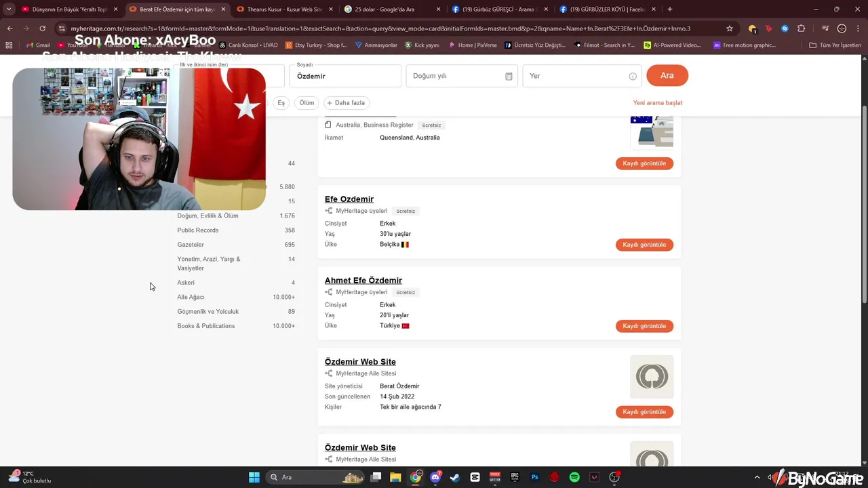Open Epic Games Launcher in taskbar
The image size is (868, 488).
[x=515, y=477]
